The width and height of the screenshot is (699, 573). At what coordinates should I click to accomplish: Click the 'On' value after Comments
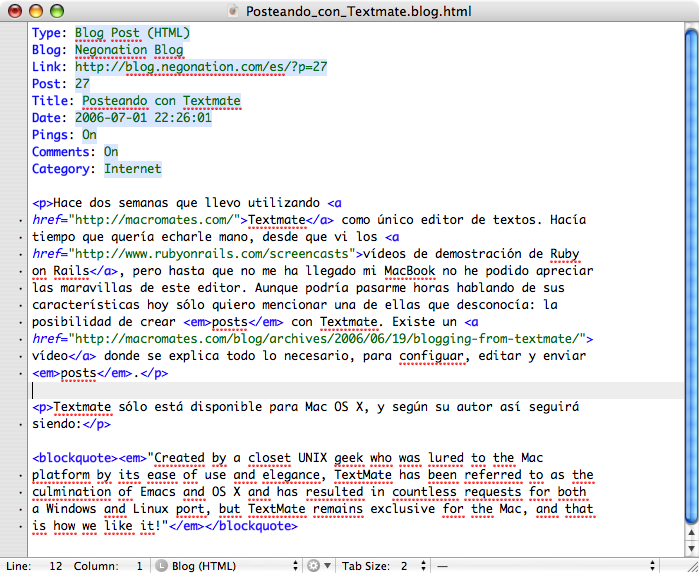click(111, 152)
